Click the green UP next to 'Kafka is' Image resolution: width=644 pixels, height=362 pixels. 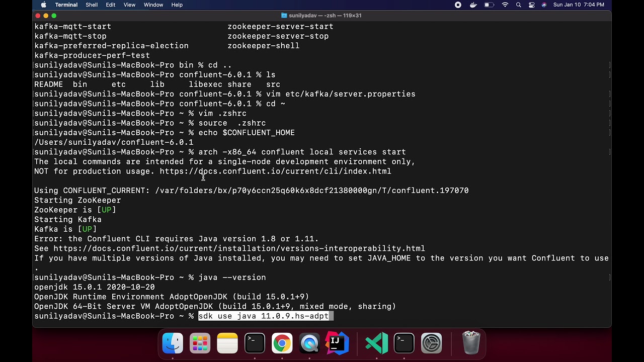[87, 229]
